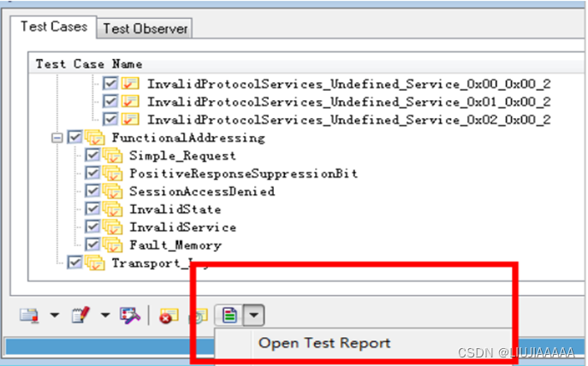The height and width of the screenshot is (366, 588).
Task: Click the run test toolbar icon
Action: pos(30,316)
